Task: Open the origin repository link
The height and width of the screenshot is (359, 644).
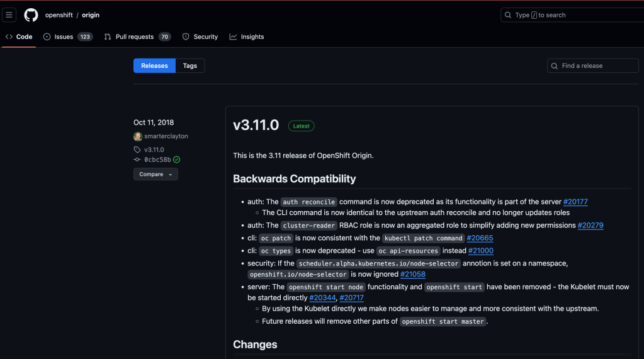Action: coord(91,15)
